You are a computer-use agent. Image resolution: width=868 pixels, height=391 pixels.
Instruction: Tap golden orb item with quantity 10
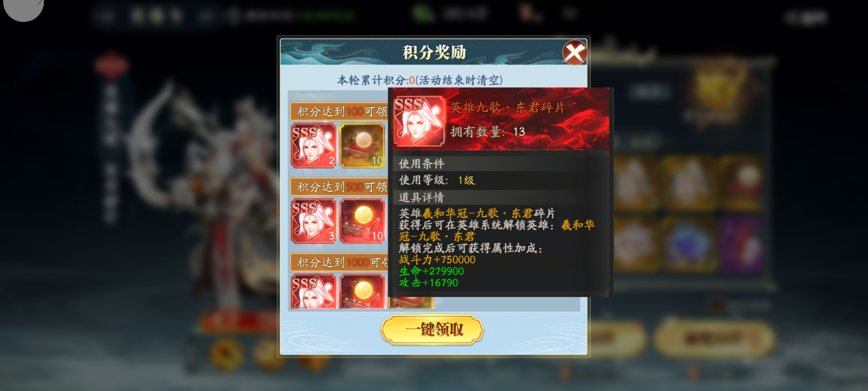(362, 146)
